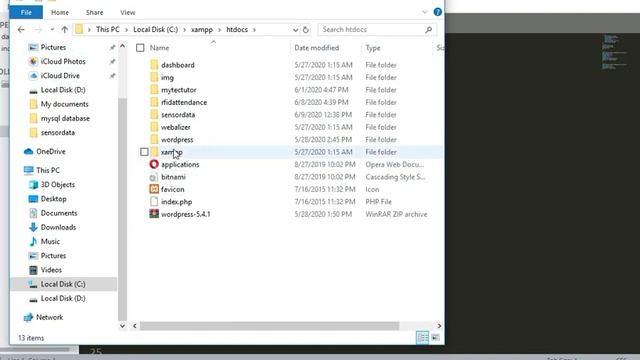
Task: Click the sensordata folder icon in file list
Action: click(x=154, y=115)
